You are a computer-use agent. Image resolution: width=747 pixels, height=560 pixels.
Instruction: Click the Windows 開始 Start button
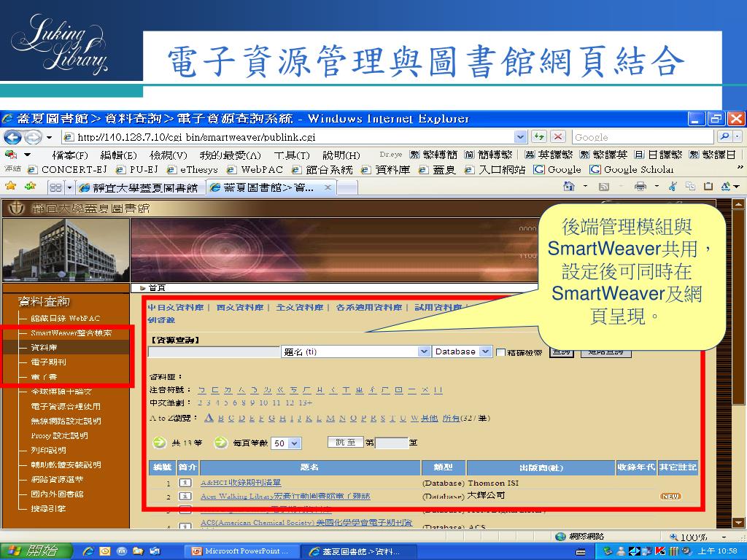point(36,551)
